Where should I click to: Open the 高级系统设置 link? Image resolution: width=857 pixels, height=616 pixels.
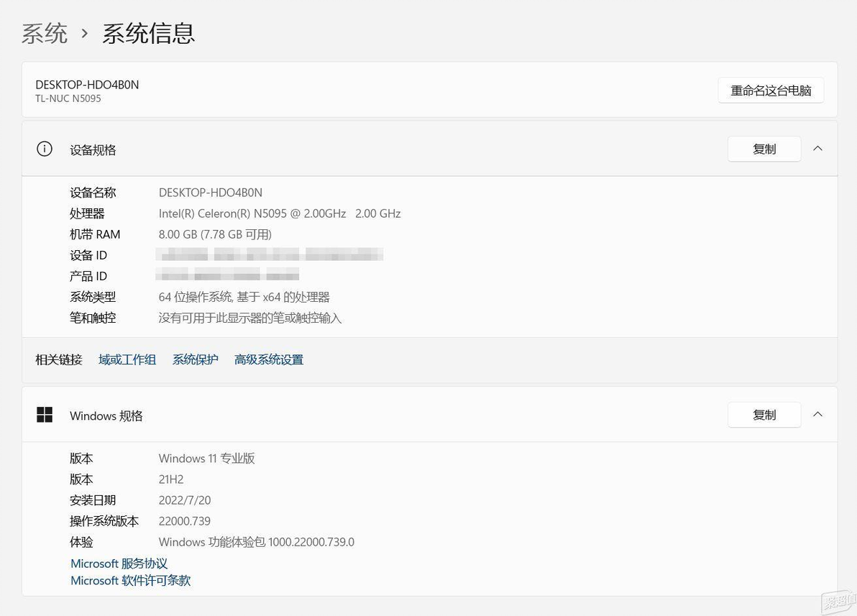(268, 359)
